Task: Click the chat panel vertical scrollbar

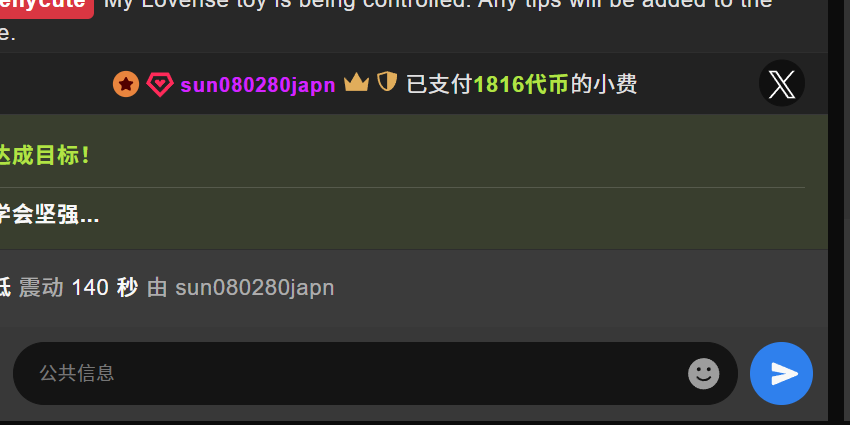Action: click(839, 210)
